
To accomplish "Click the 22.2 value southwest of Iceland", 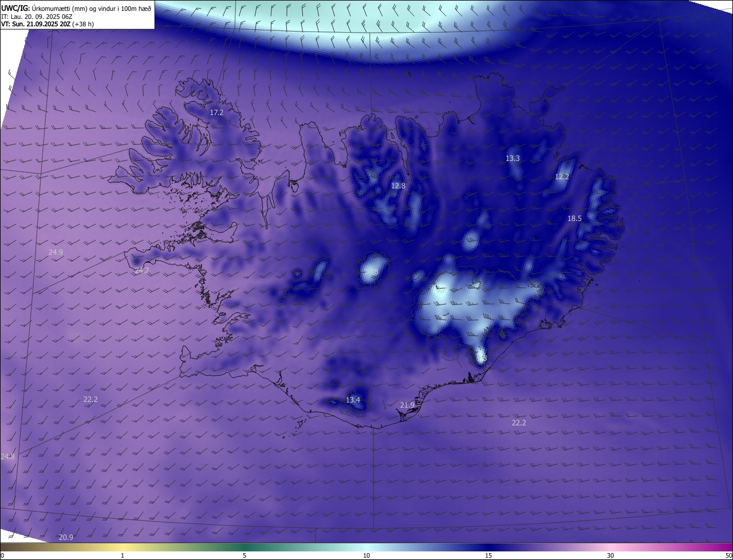I will [x=90, y=400].
